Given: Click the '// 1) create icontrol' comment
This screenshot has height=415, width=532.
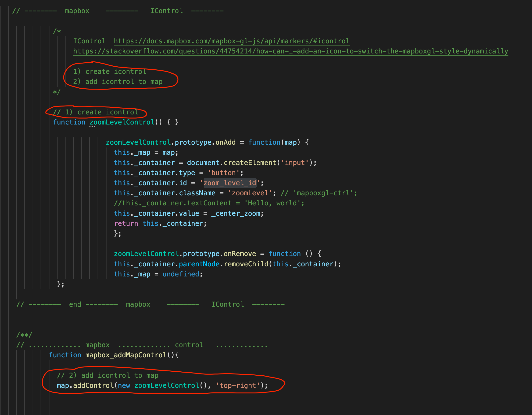Looking at the screenshot, I should tap(95, 112).
